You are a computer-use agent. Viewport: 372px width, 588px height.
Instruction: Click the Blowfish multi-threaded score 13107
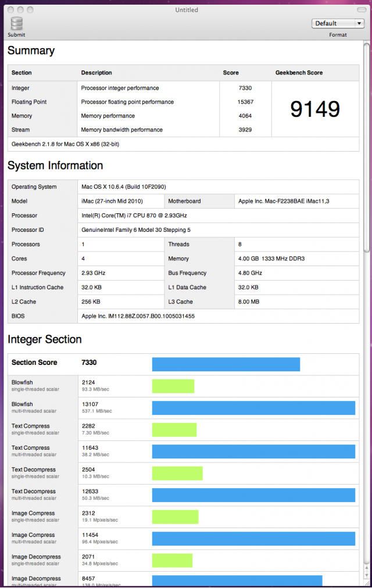click(90, 404)
